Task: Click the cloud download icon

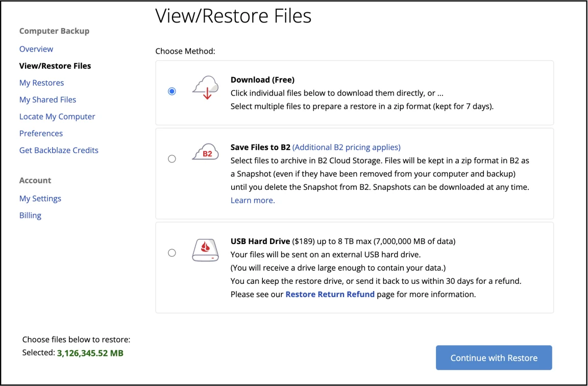Action: coord(206,87)
